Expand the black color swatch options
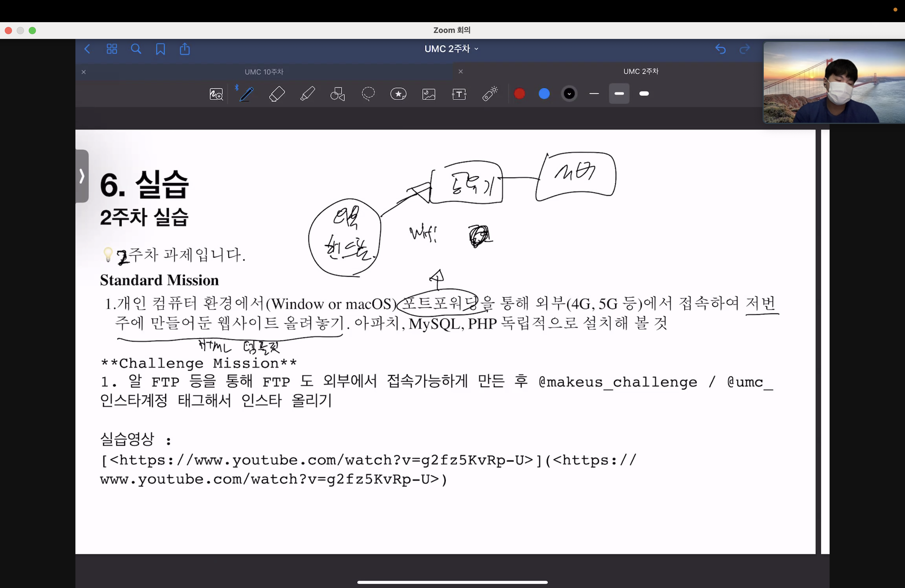Image resolution: width=905 pixels, height=588 pixels. [x=569, y=94]
